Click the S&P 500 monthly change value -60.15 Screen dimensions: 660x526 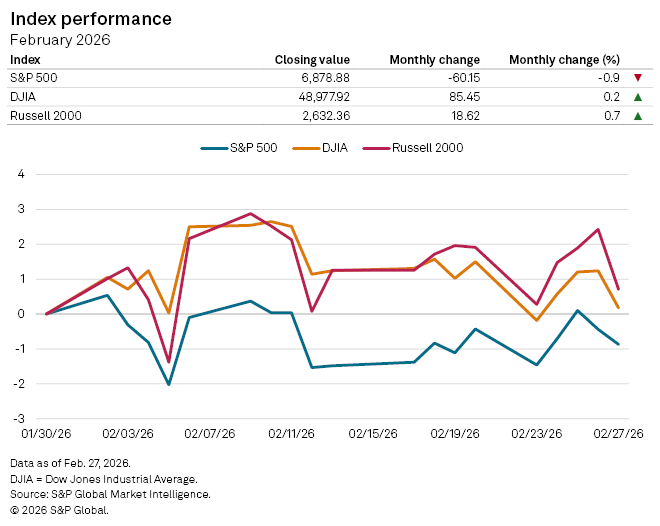pyautogui.click(x=459, y=78)
